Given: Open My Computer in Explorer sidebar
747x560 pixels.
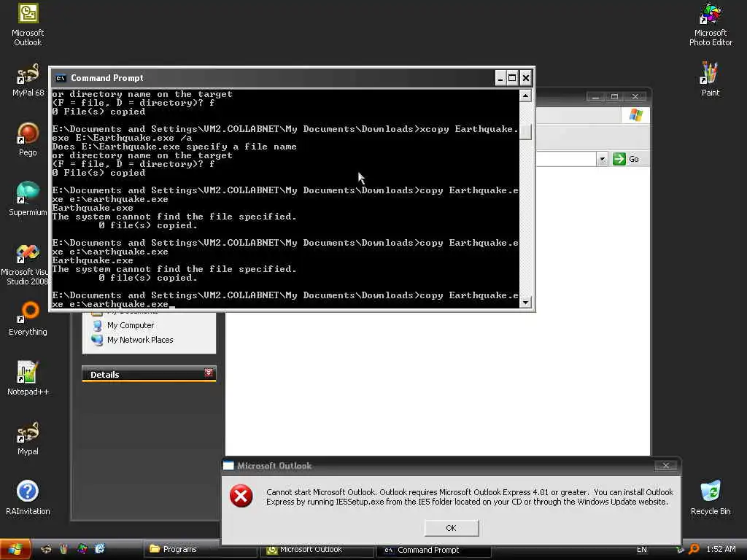Looking at the screenshot, I should point(130,325).
